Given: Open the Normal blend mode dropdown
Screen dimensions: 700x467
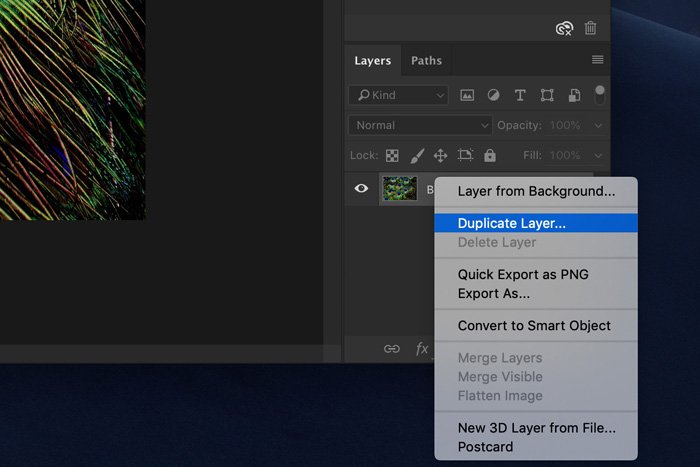Looking at the screenshot, I should coord(420,126).
